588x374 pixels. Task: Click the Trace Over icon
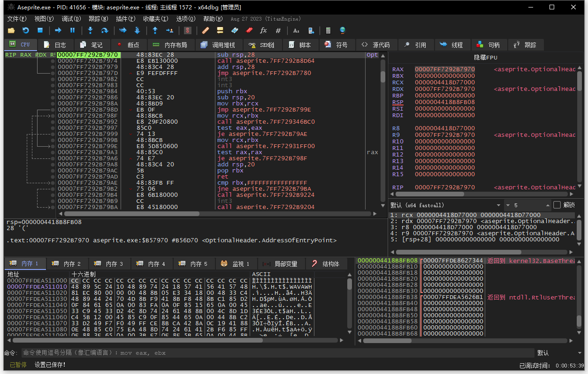pos(137,30)
